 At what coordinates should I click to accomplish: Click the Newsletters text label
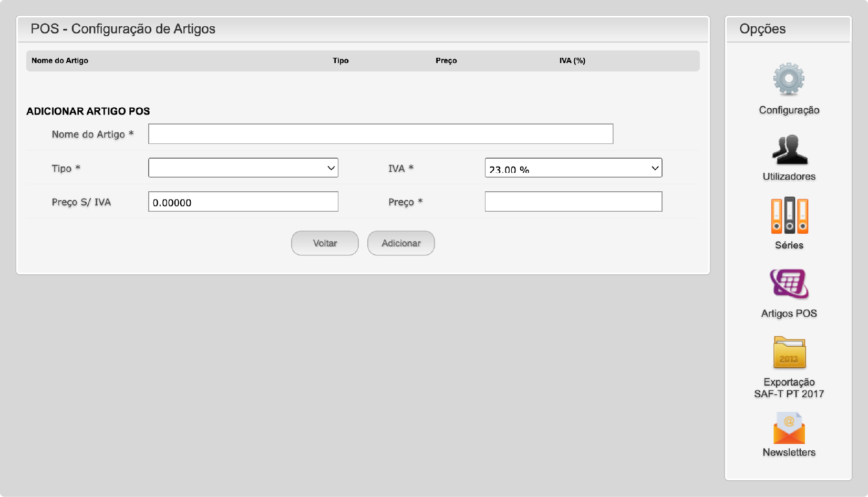click(x=789, y=452)
